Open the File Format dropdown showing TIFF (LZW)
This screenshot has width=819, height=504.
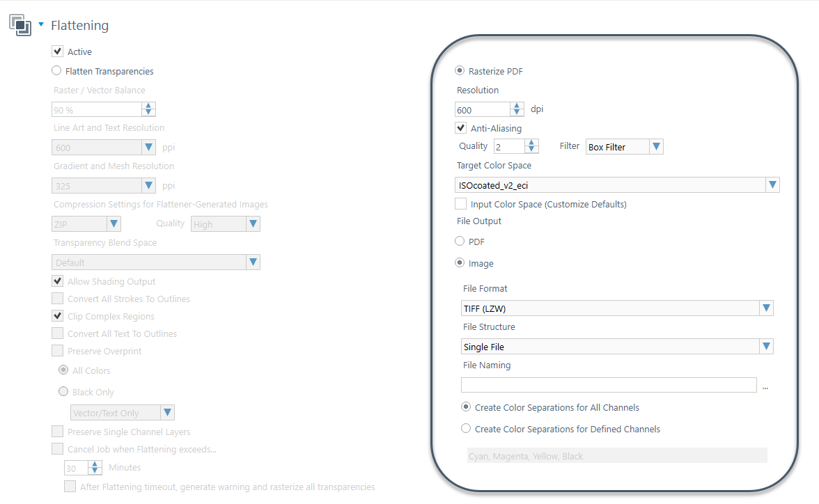(x=766, y=308)
